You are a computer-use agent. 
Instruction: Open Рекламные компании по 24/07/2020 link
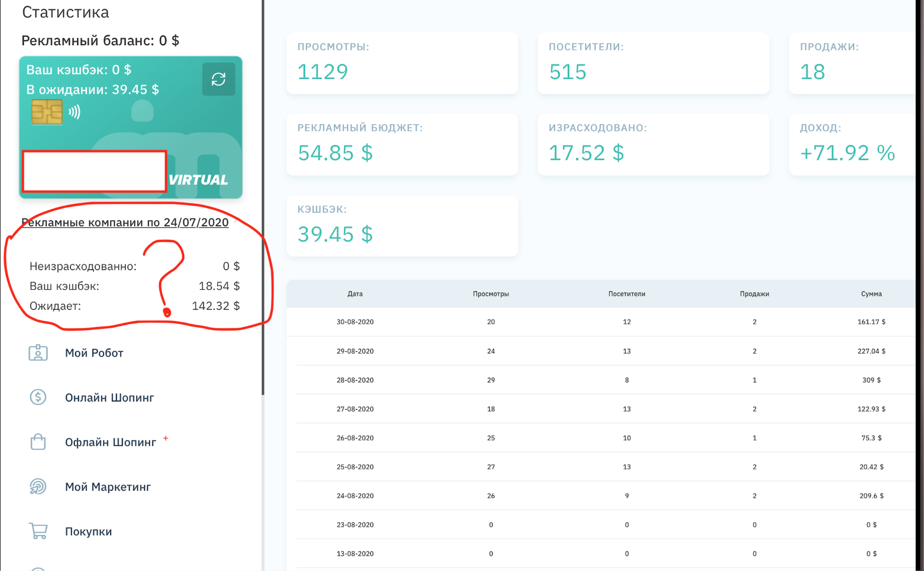tap(125, 222)
